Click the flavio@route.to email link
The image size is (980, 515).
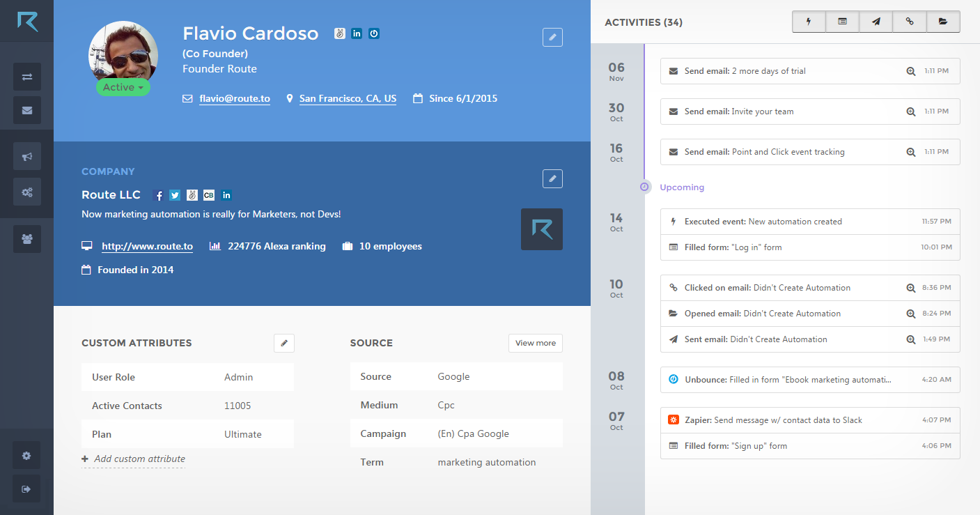(x=235, y=99)
